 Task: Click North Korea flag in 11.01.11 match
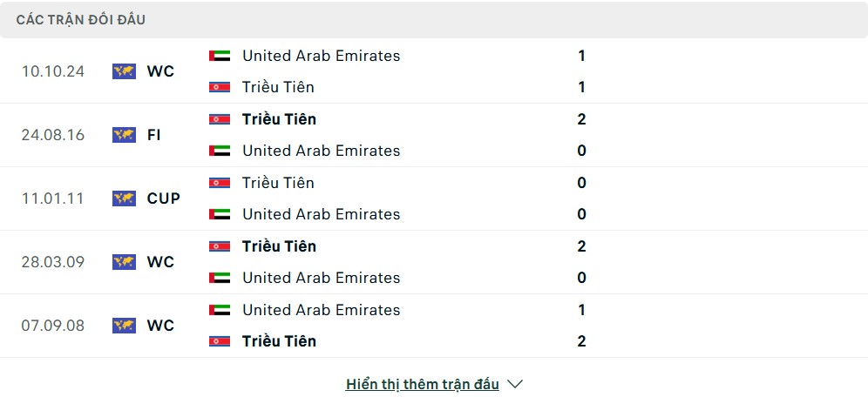[220, 183]
